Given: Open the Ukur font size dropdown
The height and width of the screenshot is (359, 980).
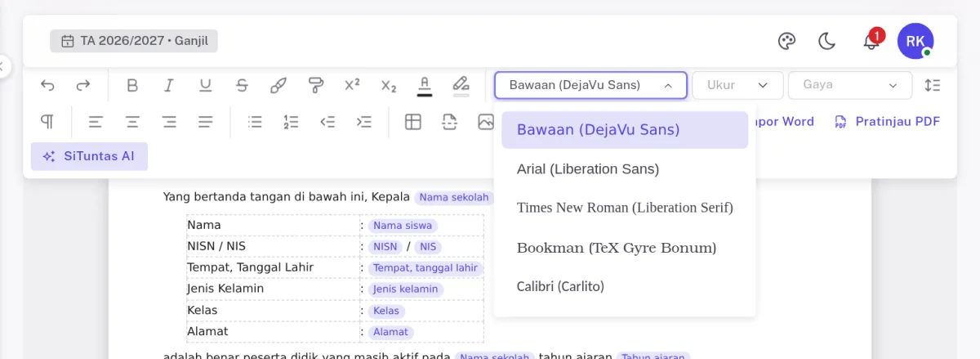Looking at the screenshot, I should pyautogui.click(x=738, y=85).
